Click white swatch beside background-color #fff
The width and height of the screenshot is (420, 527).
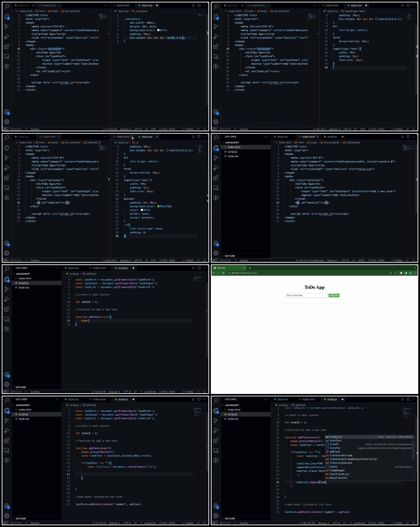(x=158, y=30)
